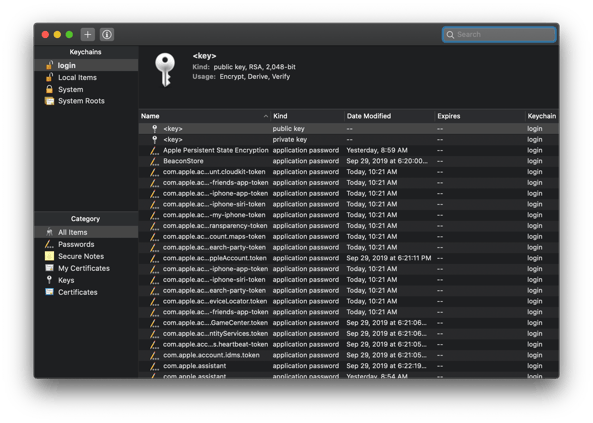The height and width of the screenshot is (423, 593).
Task: Filter by the Keys category
Action: coord(86,280)
